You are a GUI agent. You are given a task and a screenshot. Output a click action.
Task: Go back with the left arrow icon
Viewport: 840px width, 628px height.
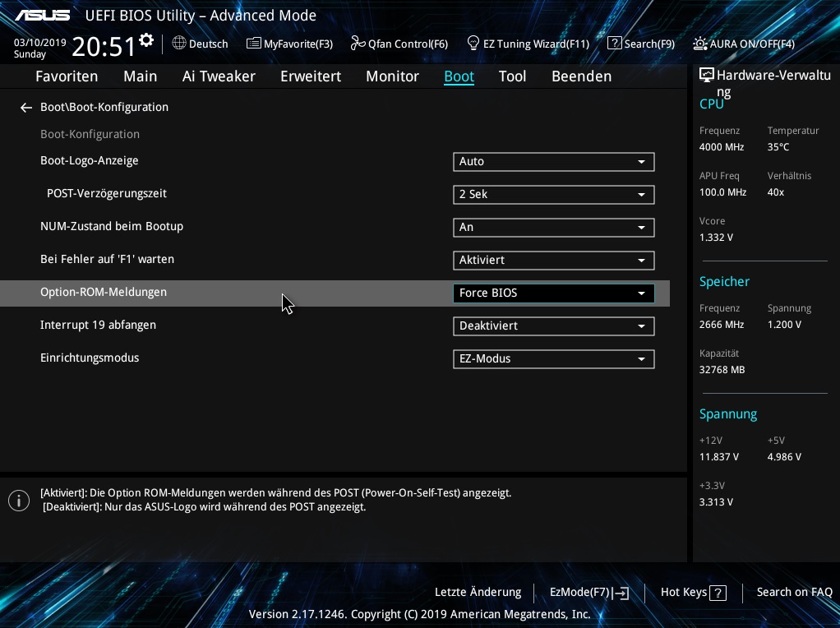tap(25, 108)
